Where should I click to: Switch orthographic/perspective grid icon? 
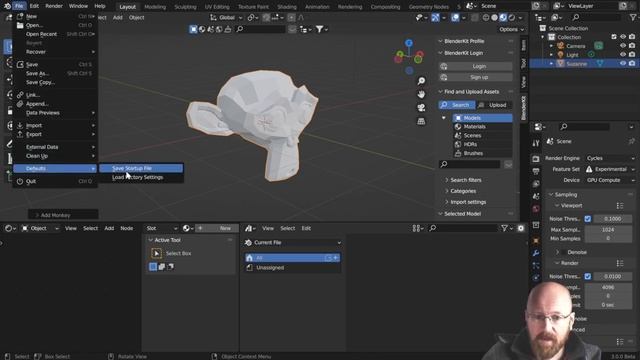pyautogui.click(x=421, y=121)
